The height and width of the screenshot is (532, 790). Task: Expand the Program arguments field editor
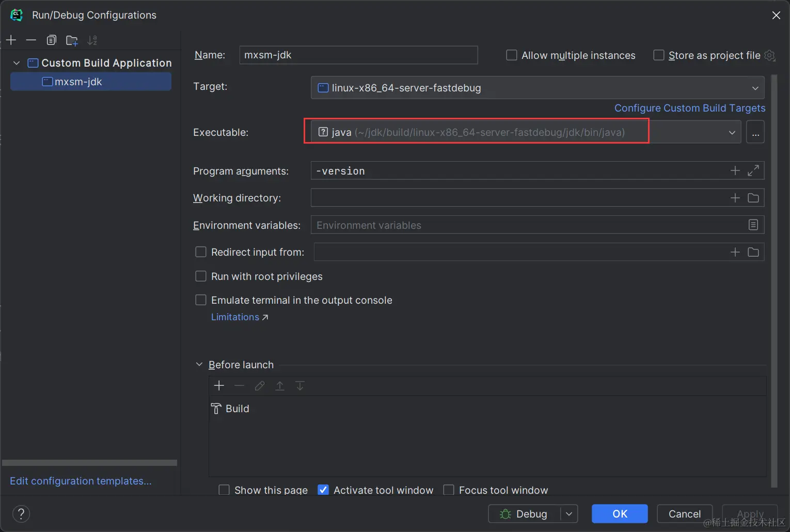point(753,170)
